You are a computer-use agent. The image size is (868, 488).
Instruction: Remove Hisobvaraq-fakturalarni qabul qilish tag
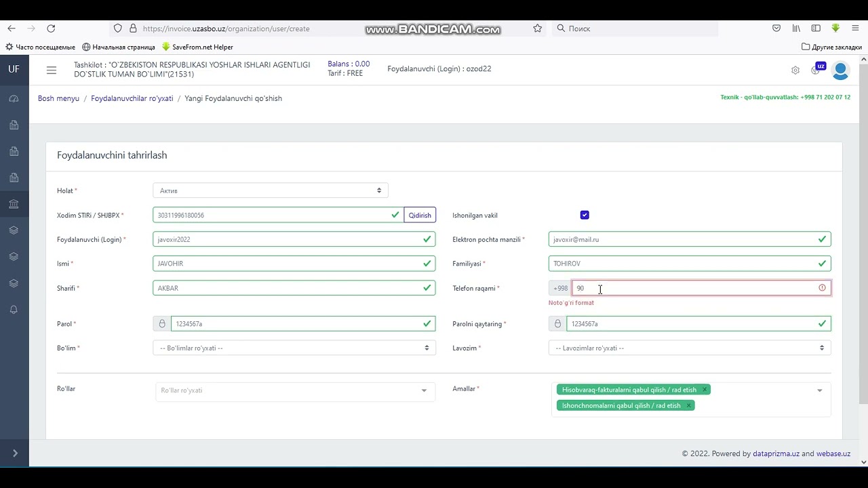704,390
